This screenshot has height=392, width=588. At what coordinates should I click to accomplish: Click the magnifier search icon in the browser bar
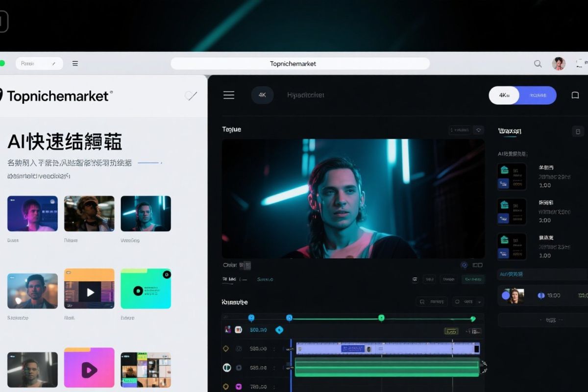tap(538, 64)
